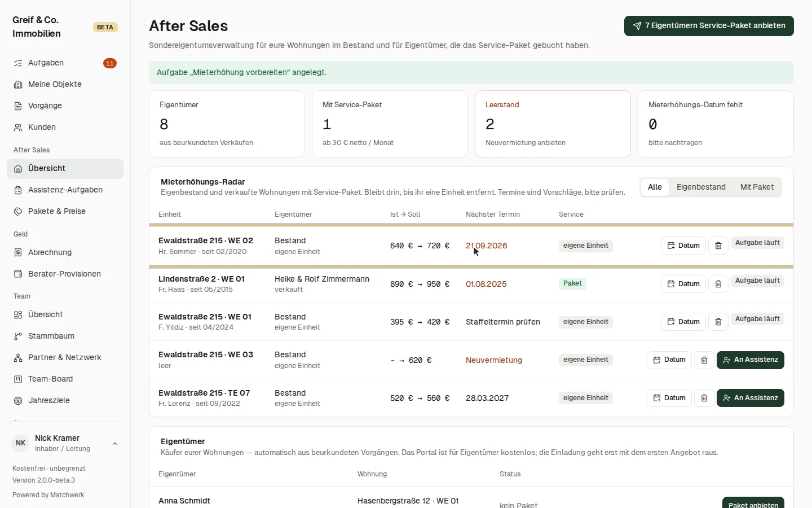Open Aufgaben in the sidebar
This screenshot has height=508, width=812.
click(x=65, y=63)
